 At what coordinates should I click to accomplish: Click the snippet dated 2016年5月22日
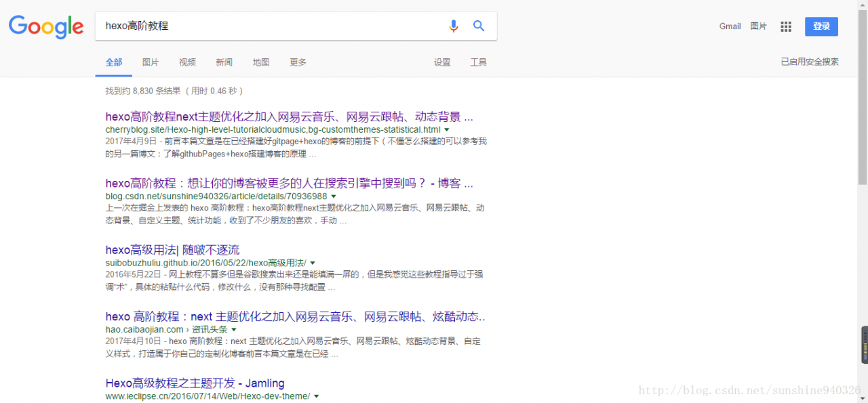pyautogui.click(x=294, y=281)
